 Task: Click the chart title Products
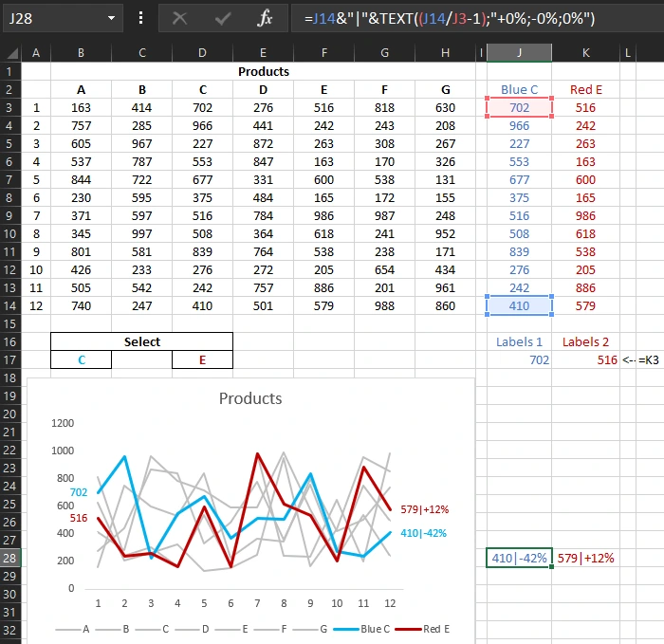[x=250, y=398]
